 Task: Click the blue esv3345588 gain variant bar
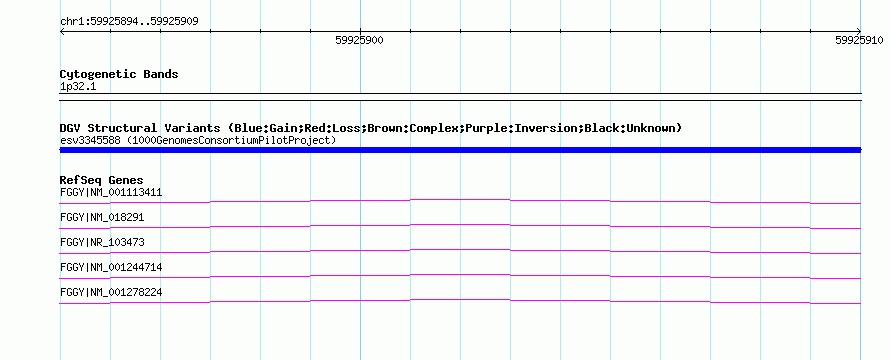point(460,150)
